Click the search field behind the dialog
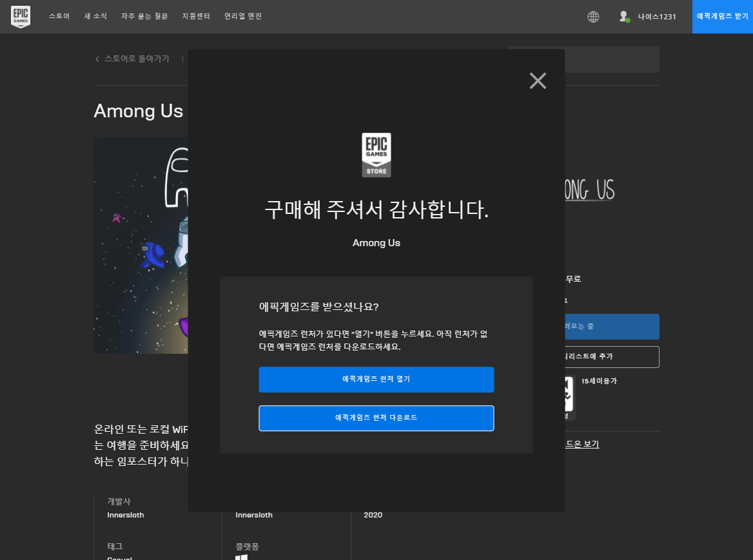This screenshot has height=560, width=753. pos(612,59)
